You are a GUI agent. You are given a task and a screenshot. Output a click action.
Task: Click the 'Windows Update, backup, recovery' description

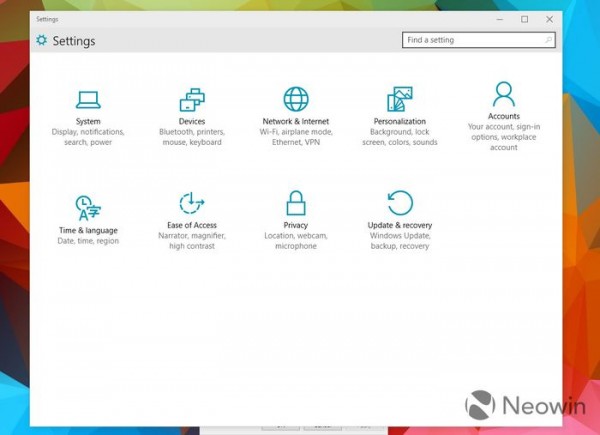[x=400, y=241]
